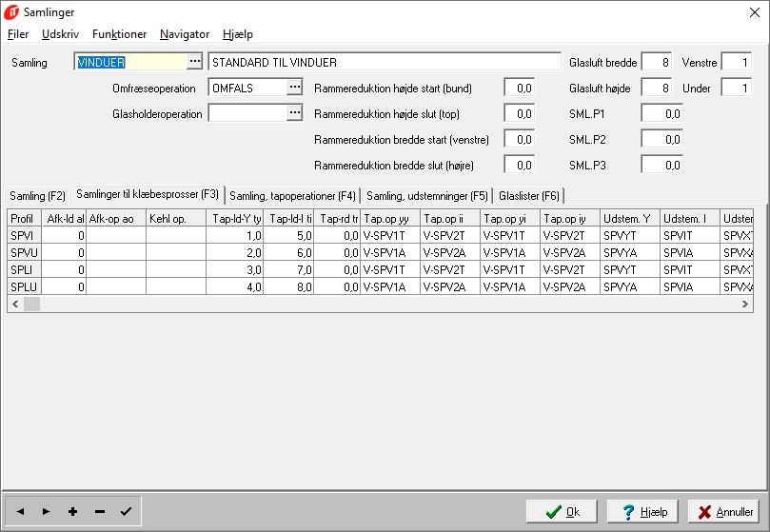The height and width of the screenshot is (532, 770).
Task: Open Samling lookup ellipsis button
Action: pos(195,62)
